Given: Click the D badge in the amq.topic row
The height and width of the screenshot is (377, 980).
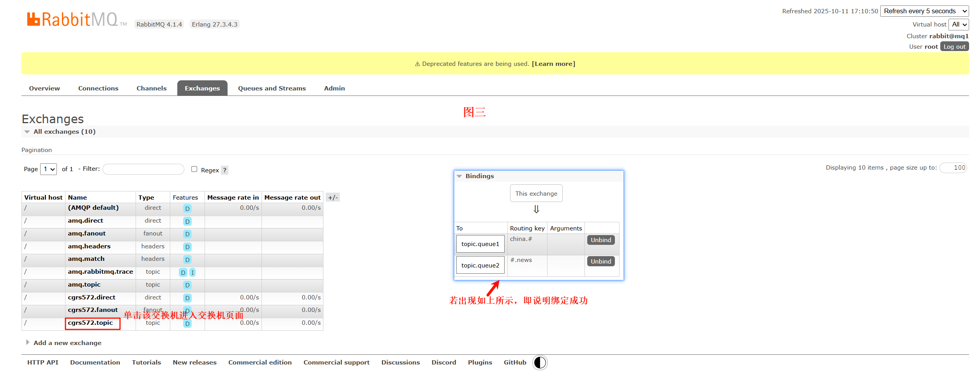Looking at the screenshot, I should point(187,285).
